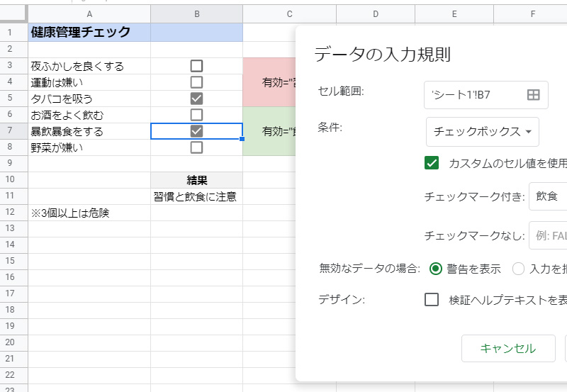567x392 pixels.
Task: Open the チェックボックス condition dropdown
Action: [x=483, y=132]
